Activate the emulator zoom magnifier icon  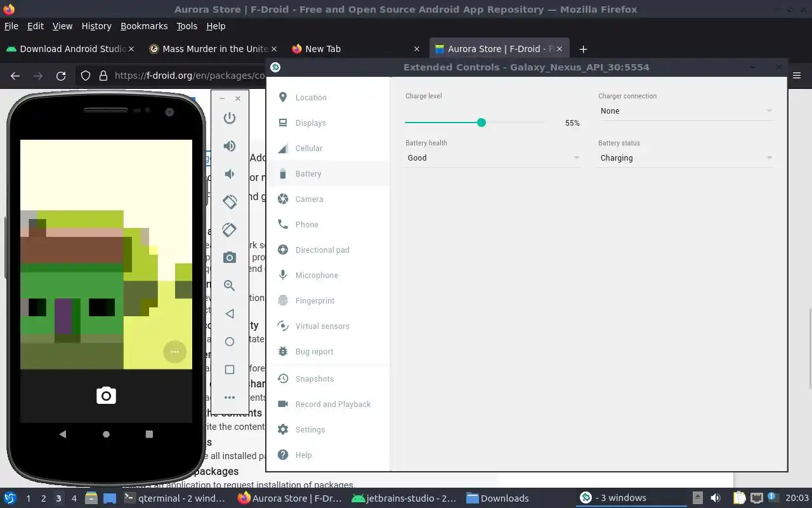point(230,286)
